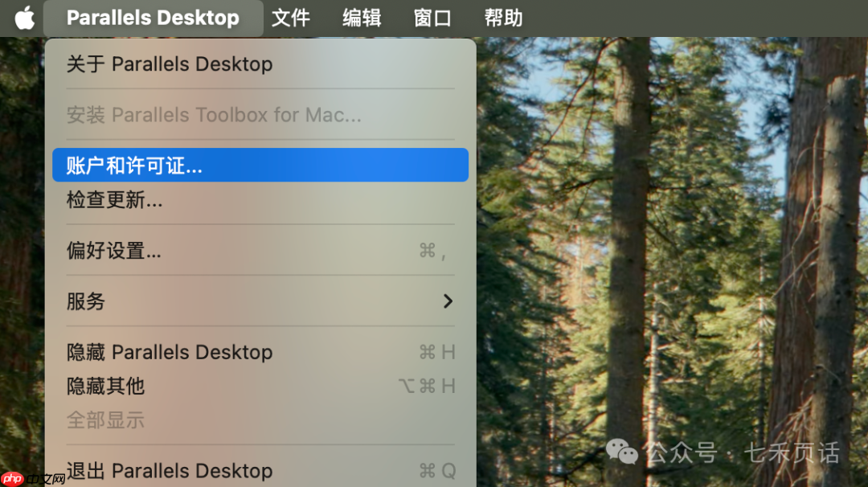Select 隐藏其他 to hide other apps

click(105, 386)
